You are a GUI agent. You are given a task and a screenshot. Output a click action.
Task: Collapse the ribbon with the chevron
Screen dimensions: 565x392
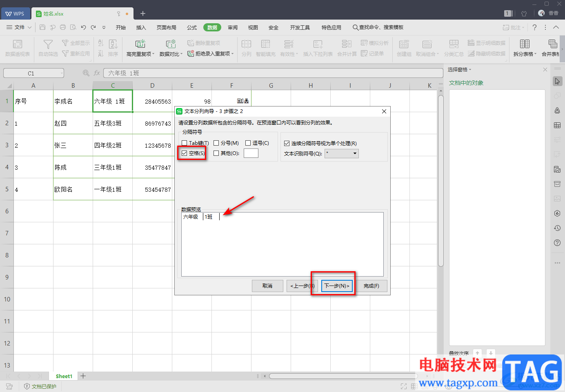(556, 27)
